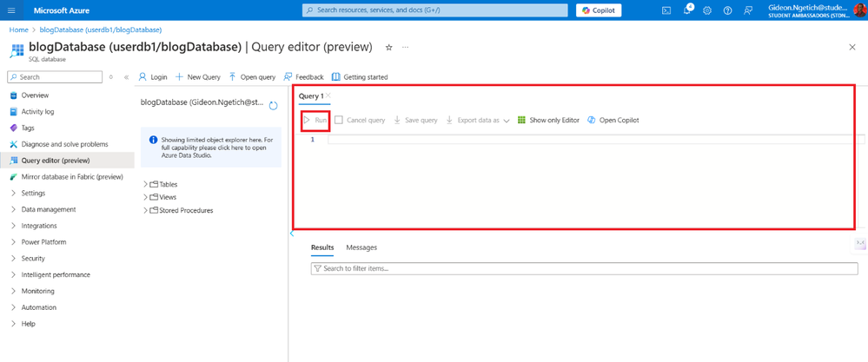Open Overview in sidebar
This screenshot has height=362, width=868.
point(35,95)
